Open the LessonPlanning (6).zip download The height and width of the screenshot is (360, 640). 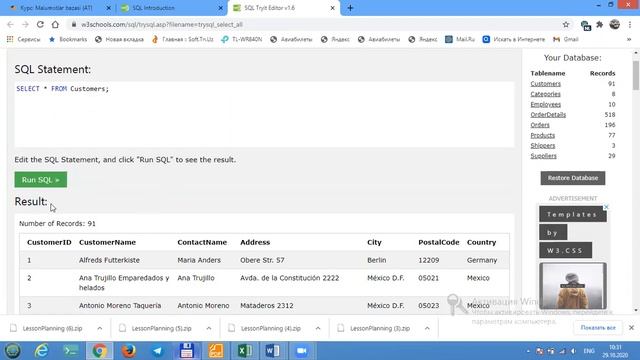(52, 328)
